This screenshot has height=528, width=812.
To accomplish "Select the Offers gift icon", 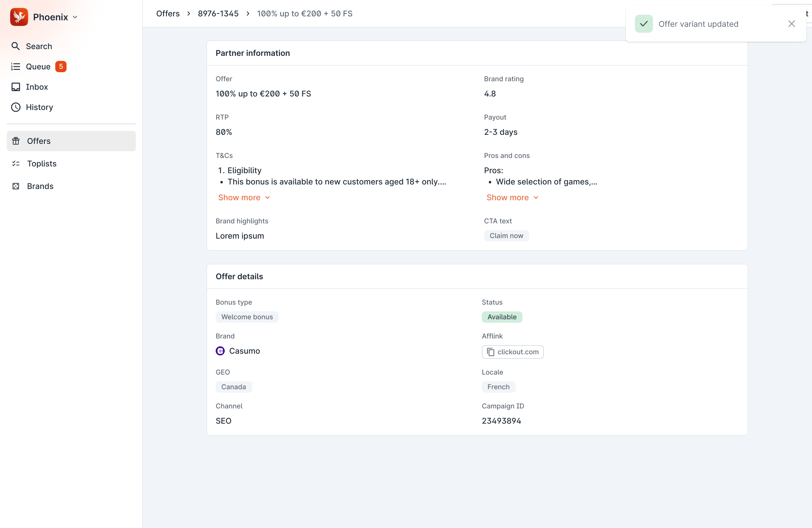I will click(x=16, y=141).
